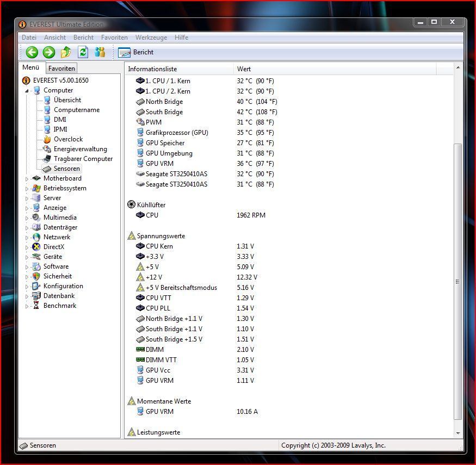Open the Favoriten menu in menu bar
The height and width of the screenshot is (465, 476).
(x=114, y=38)
